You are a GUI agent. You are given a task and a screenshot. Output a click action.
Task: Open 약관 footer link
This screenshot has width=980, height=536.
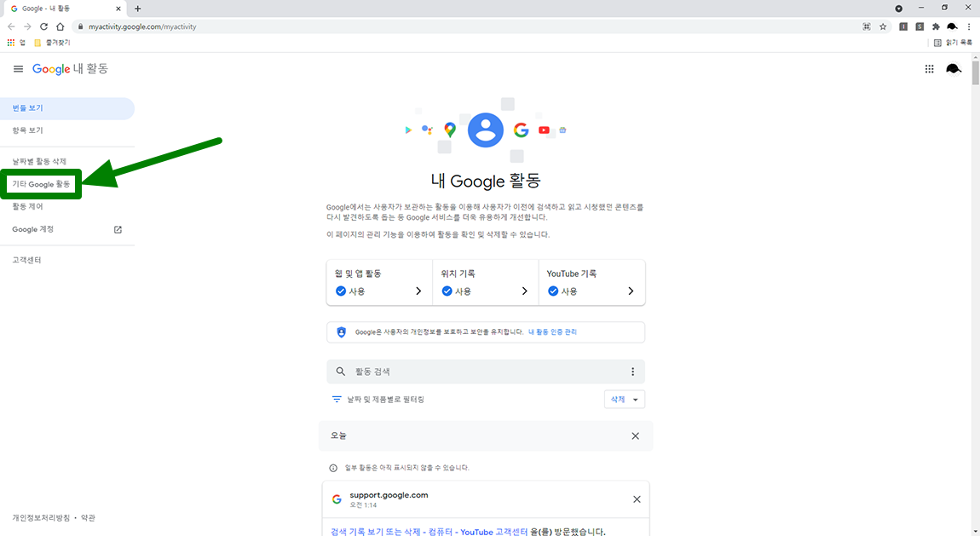click(88, 518)
